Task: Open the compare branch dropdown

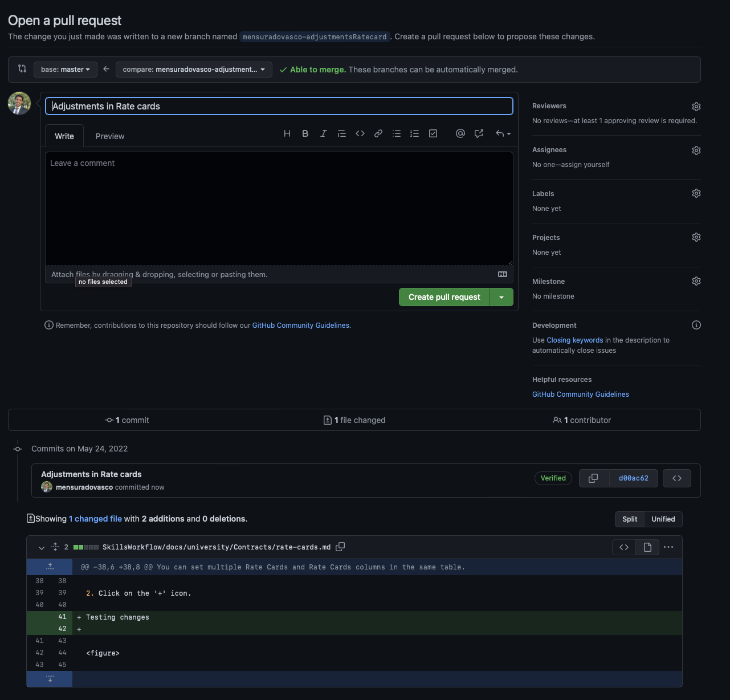Action: 194,70
